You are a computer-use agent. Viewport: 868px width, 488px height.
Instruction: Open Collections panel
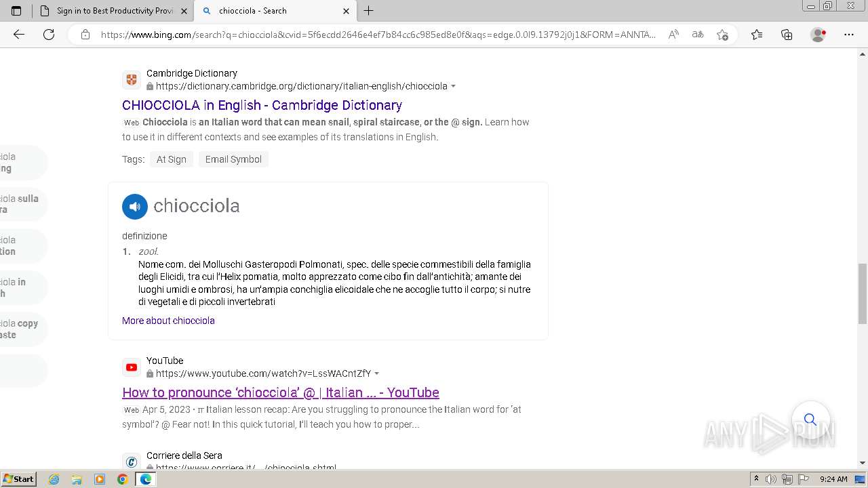pos(787,35)
